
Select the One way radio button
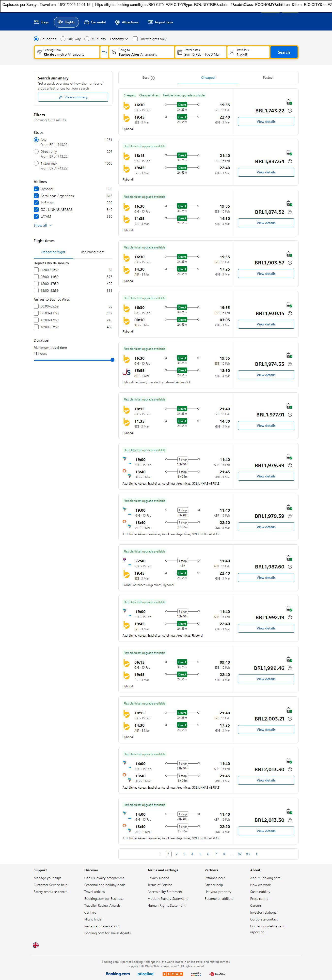[x=63, y=39]
